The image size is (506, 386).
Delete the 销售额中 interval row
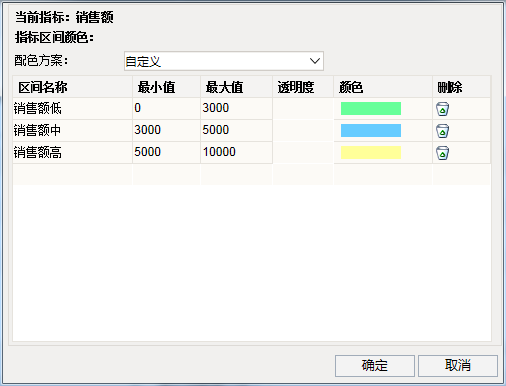[x=442, y=131]
